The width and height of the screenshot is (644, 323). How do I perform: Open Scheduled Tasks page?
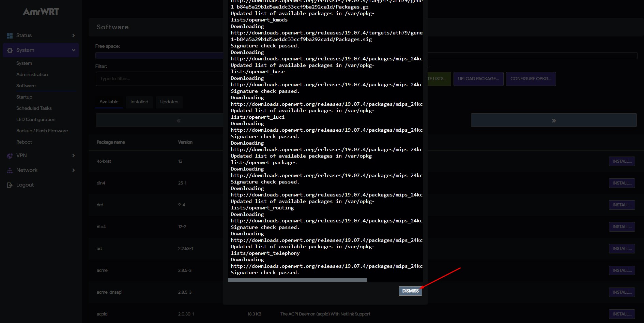[x=34, y=108]
